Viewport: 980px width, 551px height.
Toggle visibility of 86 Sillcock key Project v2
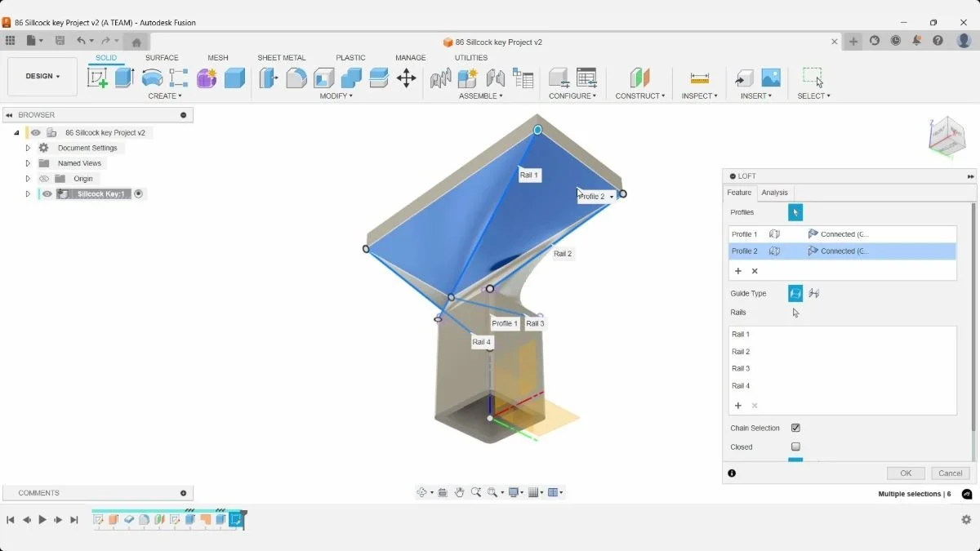coord(36,132)
